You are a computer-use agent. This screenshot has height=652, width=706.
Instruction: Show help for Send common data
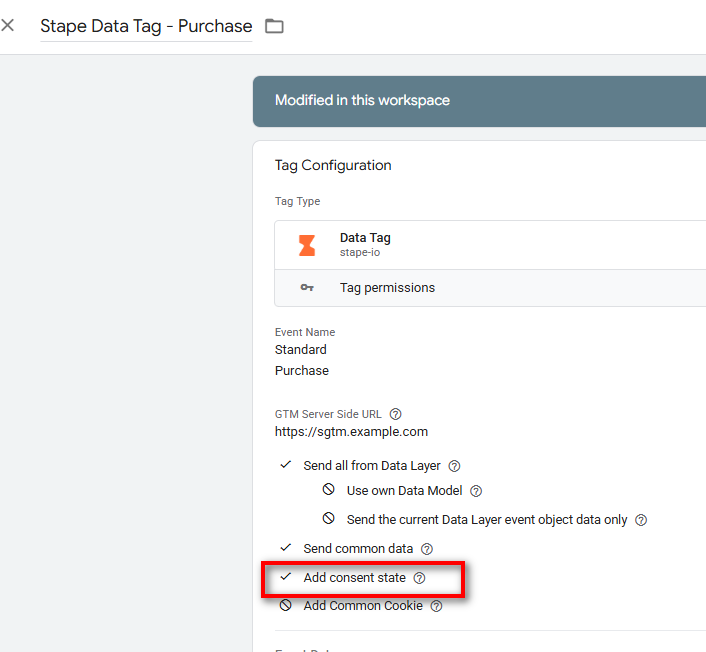click(426, 549)
